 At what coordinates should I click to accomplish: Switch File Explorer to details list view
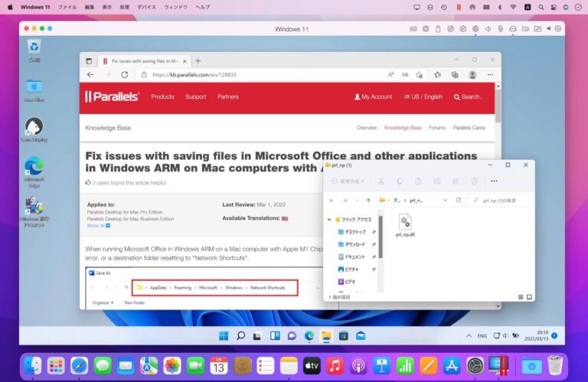(x=518, y=296)
